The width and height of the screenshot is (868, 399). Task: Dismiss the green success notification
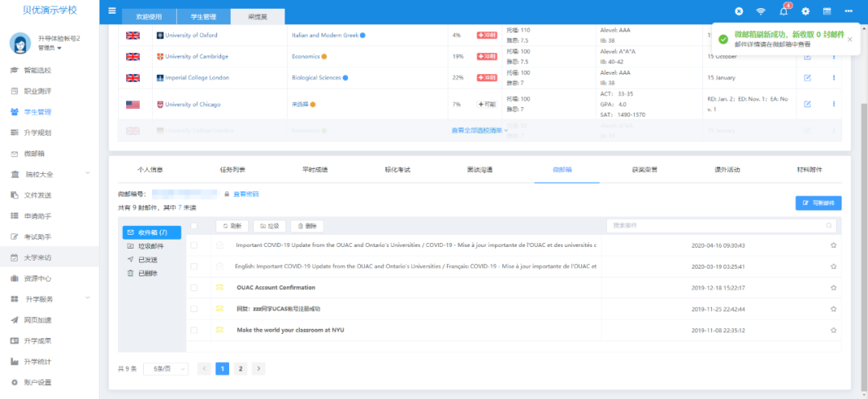(x=850, y=38)
